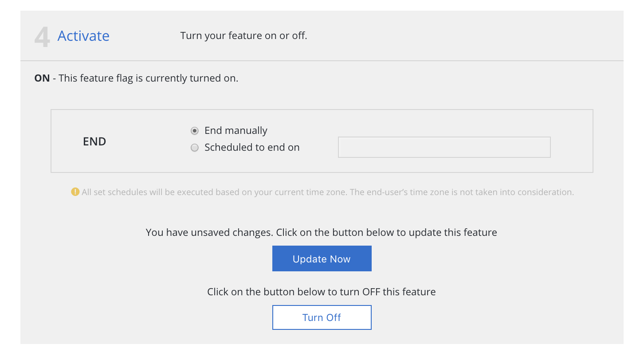Focus the scheduled end date input field
644x360 pixels.
444,147
